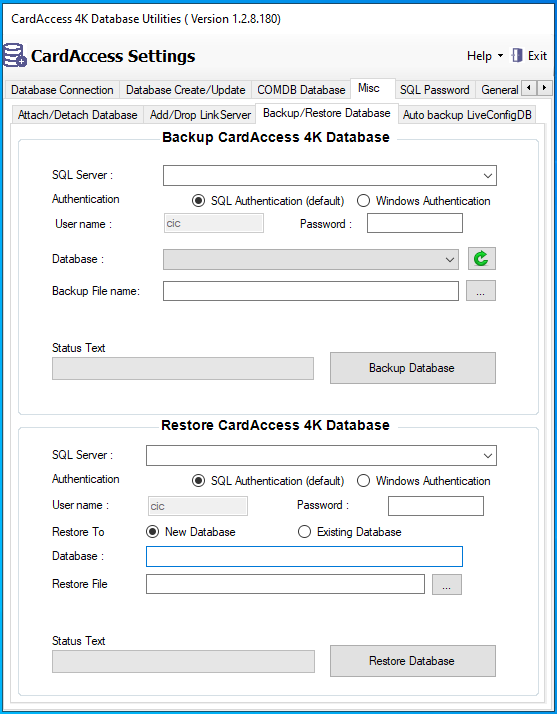
Task: Click the CardAccess Settings heading text
Action: click(x=113, y=56)
